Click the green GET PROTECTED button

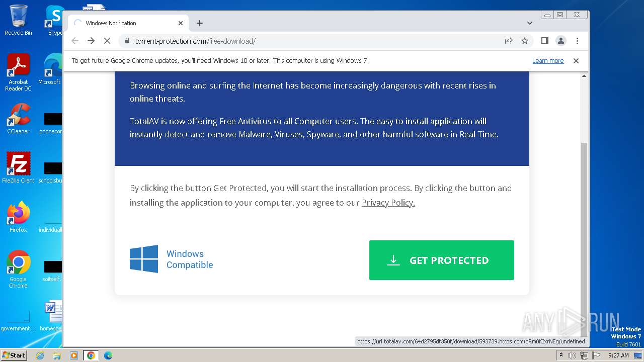(441, 260)
